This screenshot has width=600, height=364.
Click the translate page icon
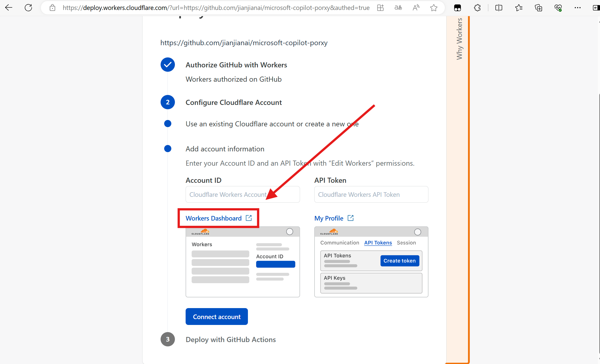398,8
